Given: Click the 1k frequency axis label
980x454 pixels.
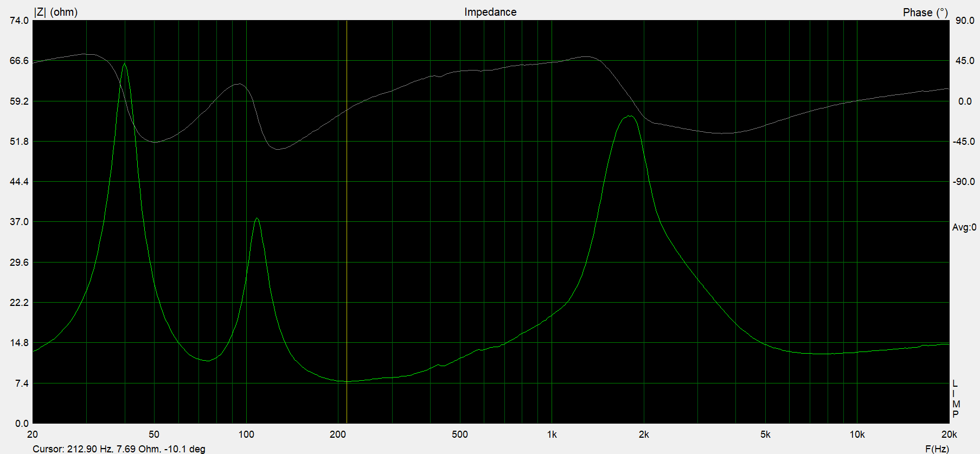Looking at the screenshot, I should [552, 434].
